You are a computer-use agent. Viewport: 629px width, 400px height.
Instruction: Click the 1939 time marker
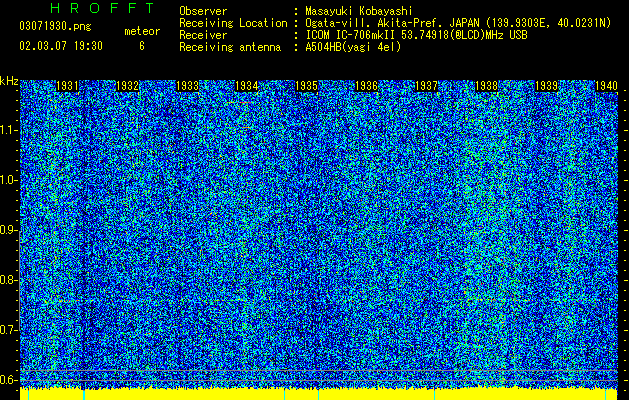pyautogui.click(x=546, y=86)
